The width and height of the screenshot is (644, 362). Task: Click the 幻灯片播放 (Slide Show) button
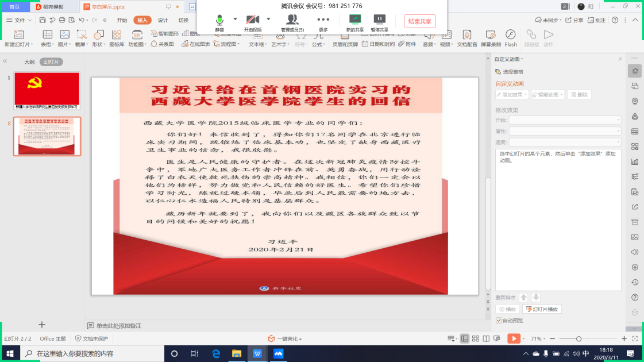point(542,309)
